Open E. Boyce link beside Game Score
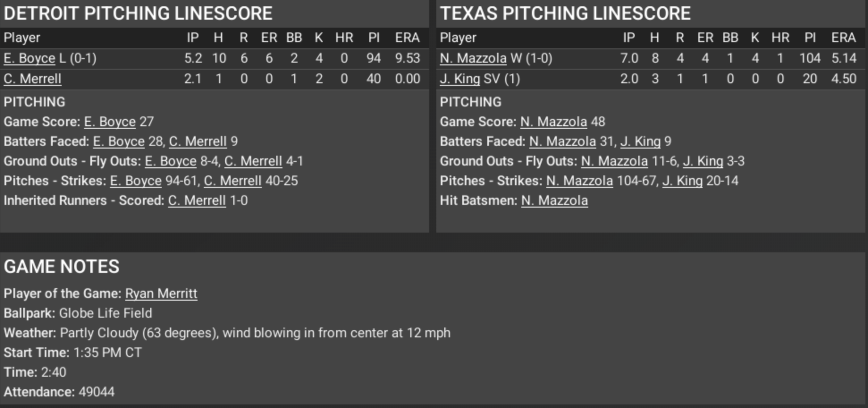 (110, 122)
